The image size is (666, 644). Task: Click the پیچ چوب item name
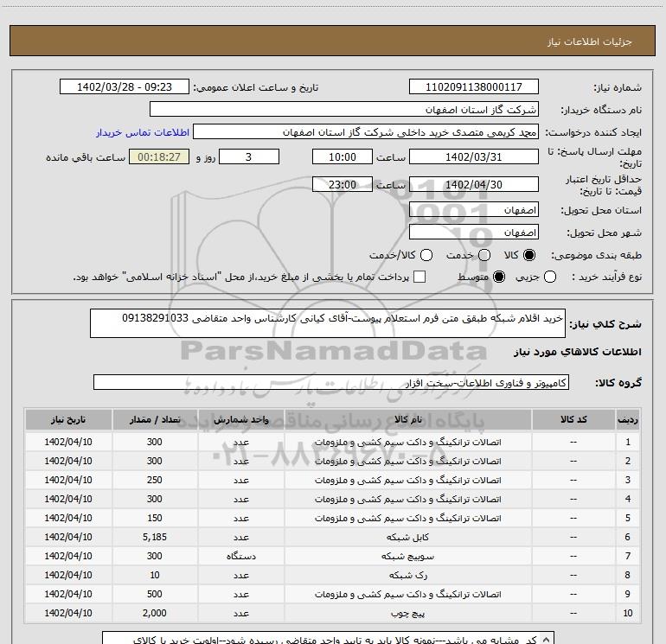[x=407, y=614]
